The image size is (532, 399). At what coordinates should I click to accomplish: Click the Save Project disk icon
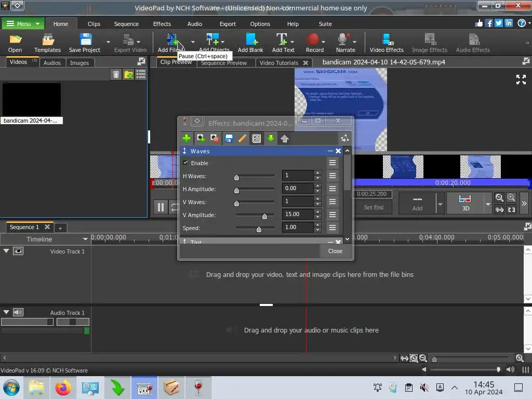(x=86, y=39)
